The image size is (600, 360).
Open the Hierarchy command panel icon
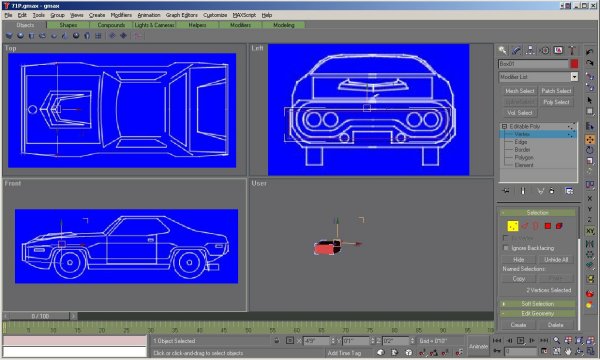[x=530, y=50]
